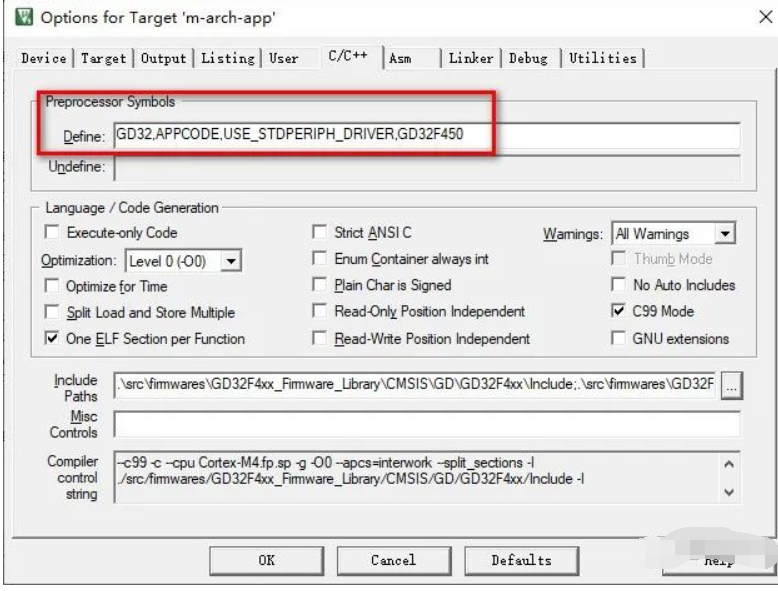Image resolution: width=778 pixels, height=591 pixels.
Task: Click the Include Paths browse ellipsis button
Action: (x=731, y=387)
